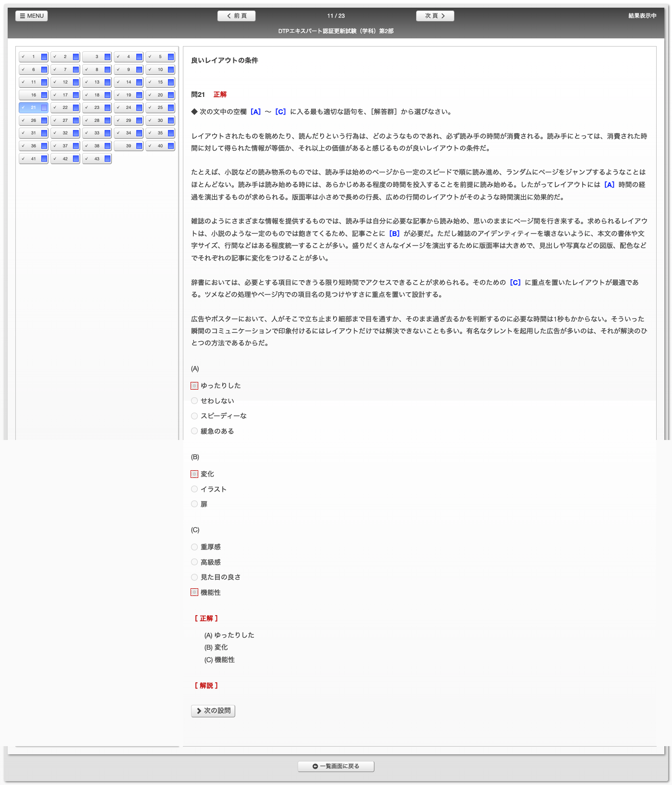Go to the next page with 次頁
The height and width of the screenshot is (785, 672).
coord(435,16)
